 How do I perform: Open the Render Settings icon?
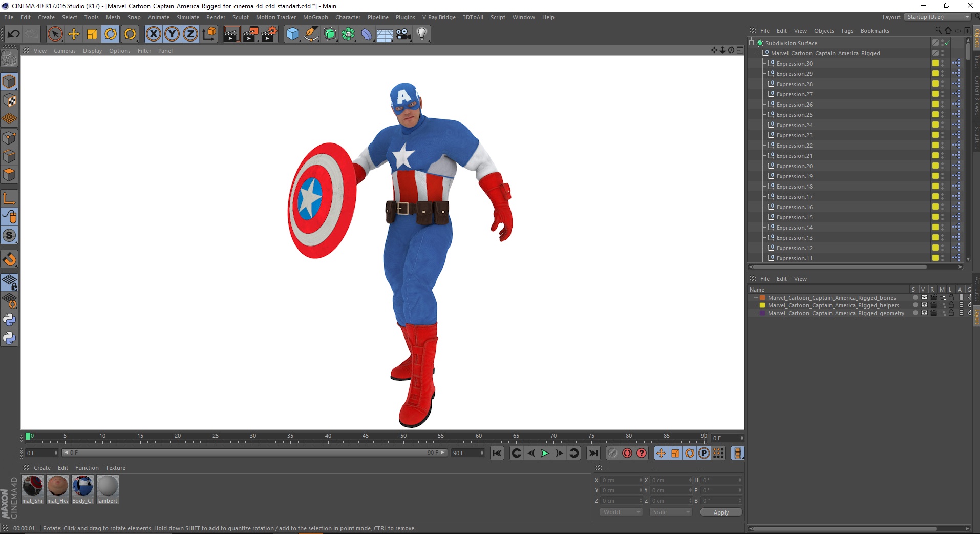pyautogui.click(x=269, y=34)
